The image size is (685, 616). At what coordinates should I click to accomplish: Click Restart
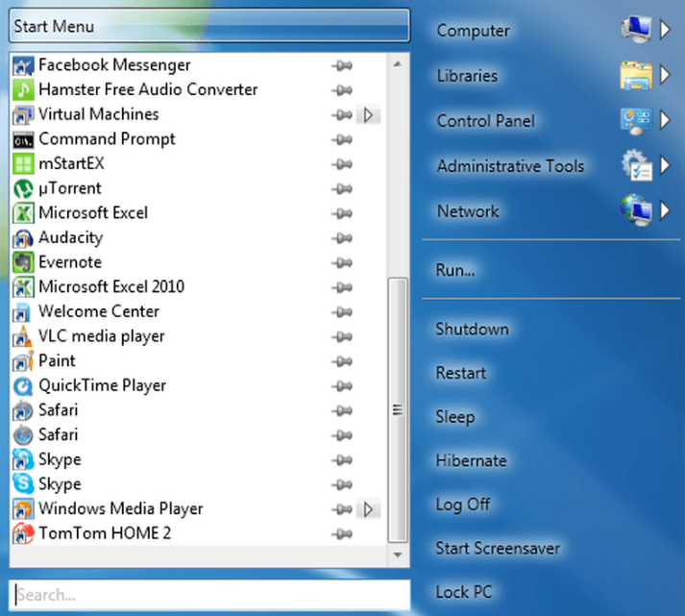[x=461, y=373]
